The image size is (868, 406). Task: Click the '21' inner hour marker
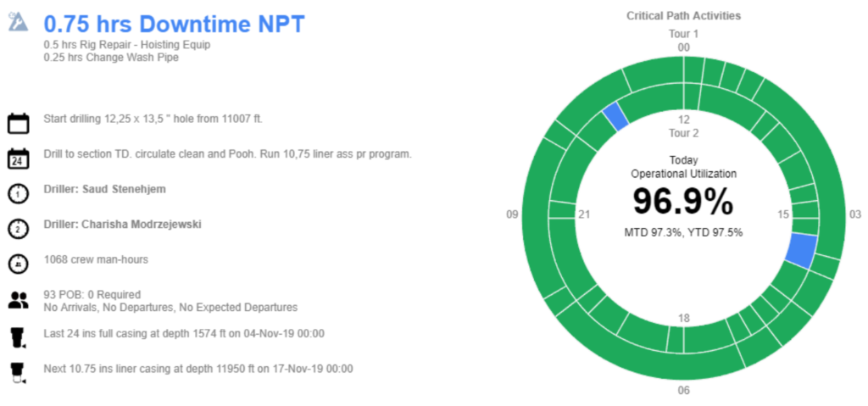click(583, 214)
